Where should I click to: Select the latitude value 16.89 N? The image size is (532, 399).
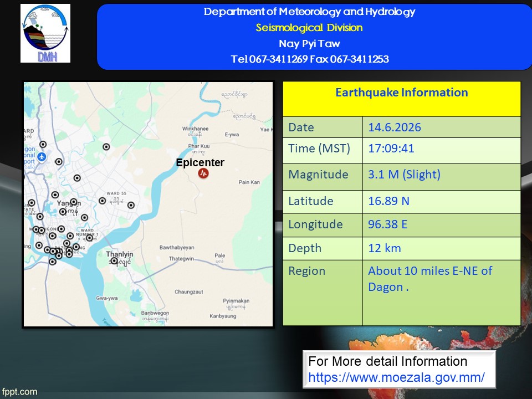point(389,201)
